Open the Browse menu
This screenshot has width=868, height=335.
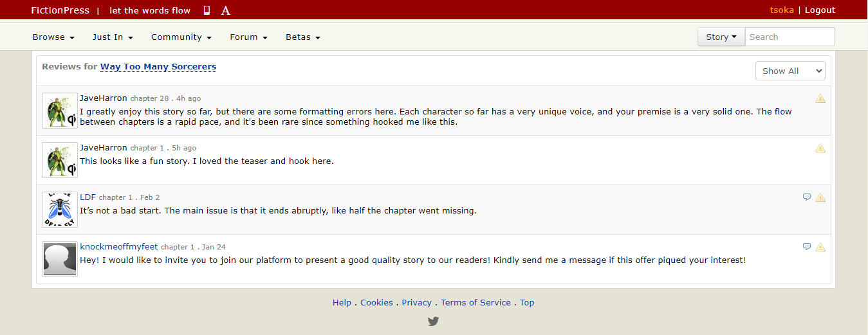pos(53,37)
